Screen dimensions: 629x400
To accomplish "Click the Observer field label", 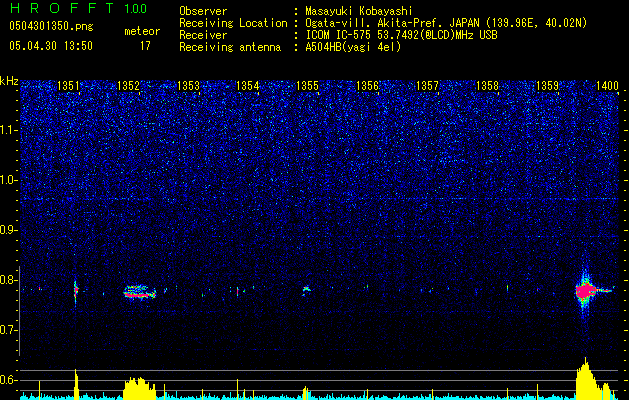I will 203,11.
